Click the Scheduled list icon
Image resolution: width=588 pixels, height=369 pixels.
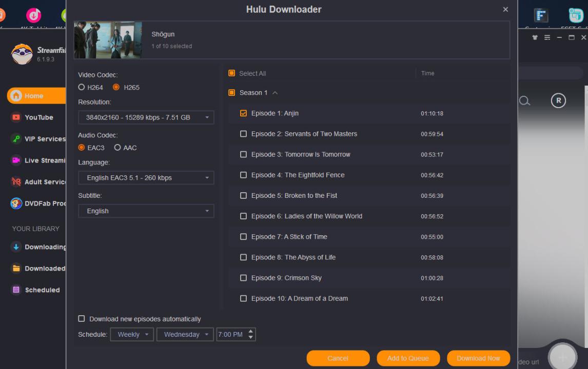16,290
